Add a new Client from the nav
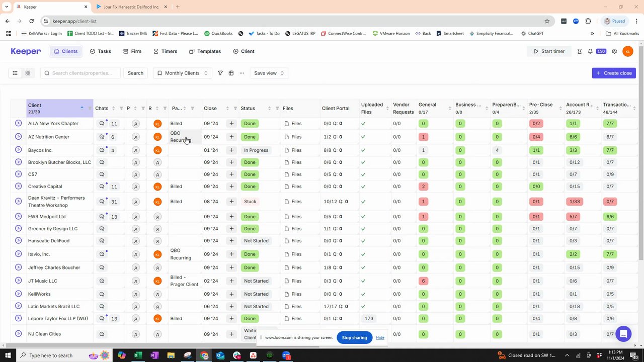This screenshot has width=644, height=362. (x=244, y=51)
